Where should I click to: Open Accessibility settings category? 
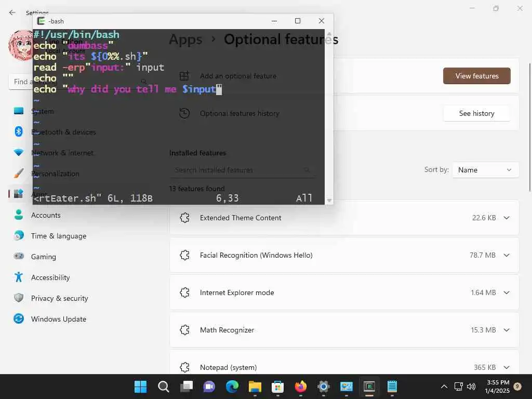coord(50,277)
